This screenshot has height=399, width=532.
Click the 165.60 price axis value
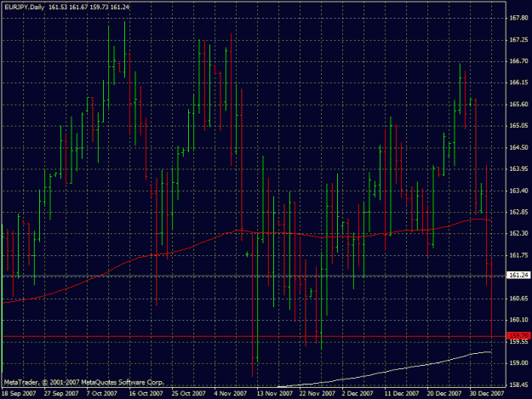pos(519,104)
